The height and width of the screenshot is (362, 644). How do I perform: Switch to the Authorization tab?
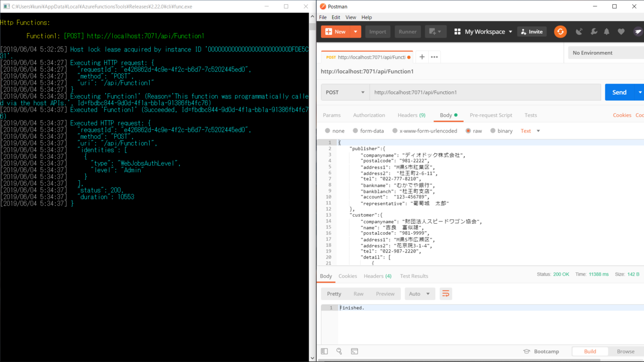tap(369, 115)
